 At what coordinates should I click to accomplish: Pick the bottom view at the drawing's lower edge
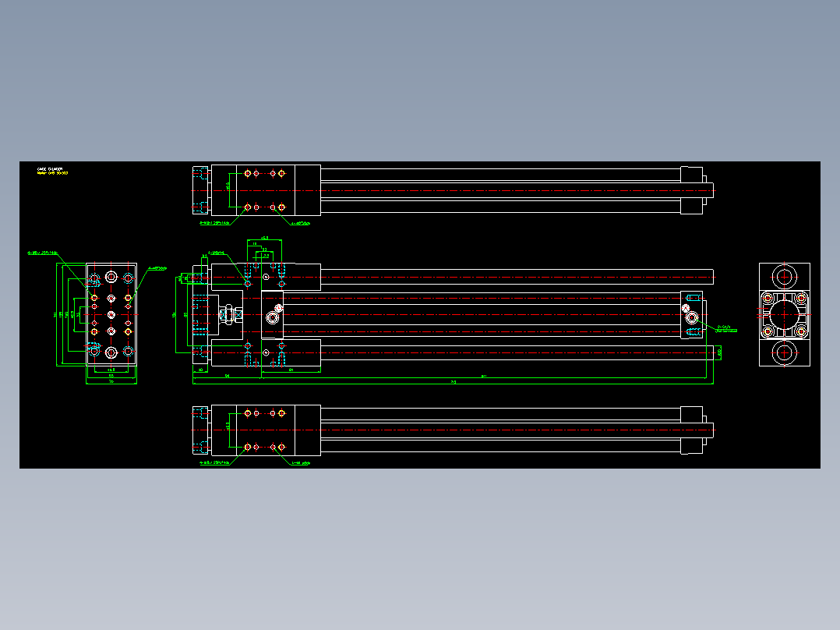tap(454, 430)
